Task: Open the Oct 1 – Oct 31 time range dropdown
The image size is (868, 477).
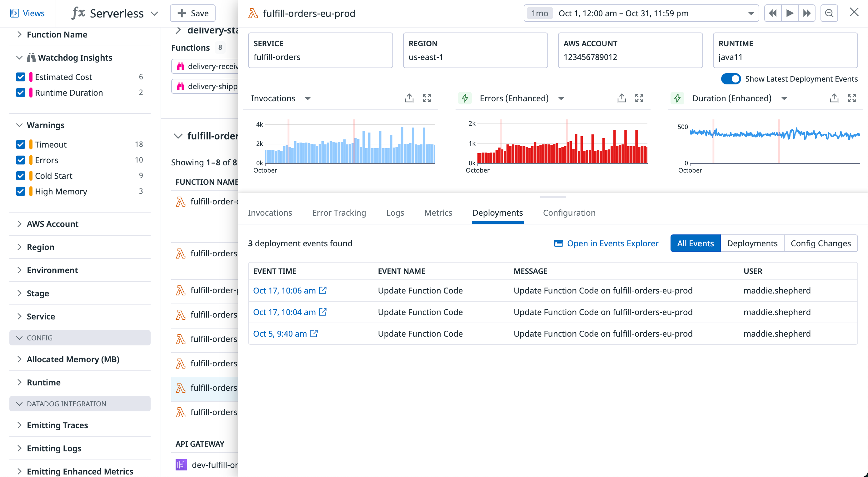Action: [751, 13]
